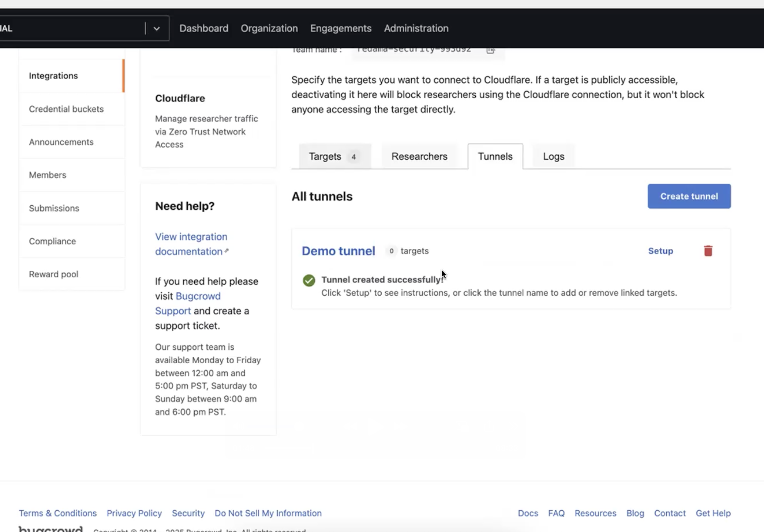Open View integration documentation link
This screenshot has width=764, height=532.
191,244
